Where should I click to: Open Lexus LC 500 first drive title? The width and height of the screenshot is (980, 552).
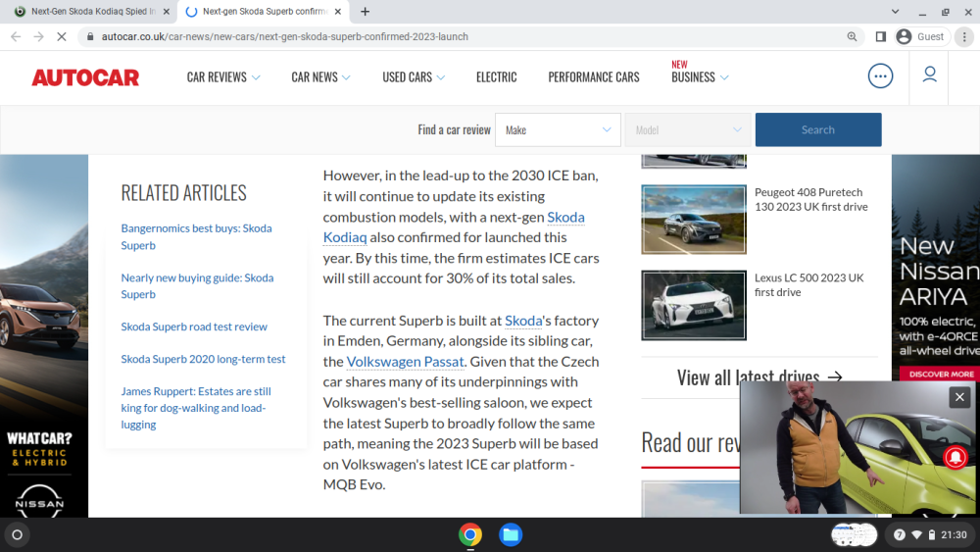pyautogui.click(x=808, y=285)
